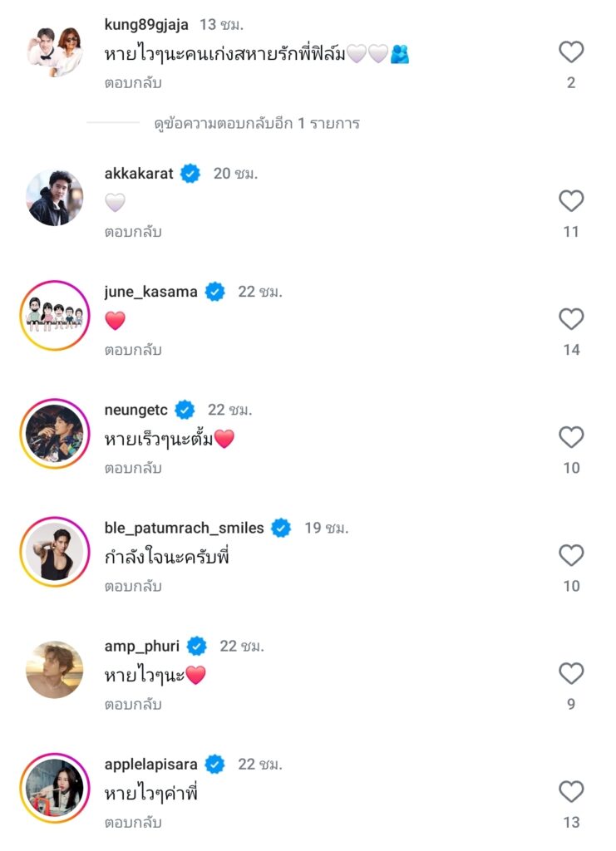This screenshot has height=851, width=616.
Task: Open the ble_patumrach_smiles username link
Action: tap(184, 528)
